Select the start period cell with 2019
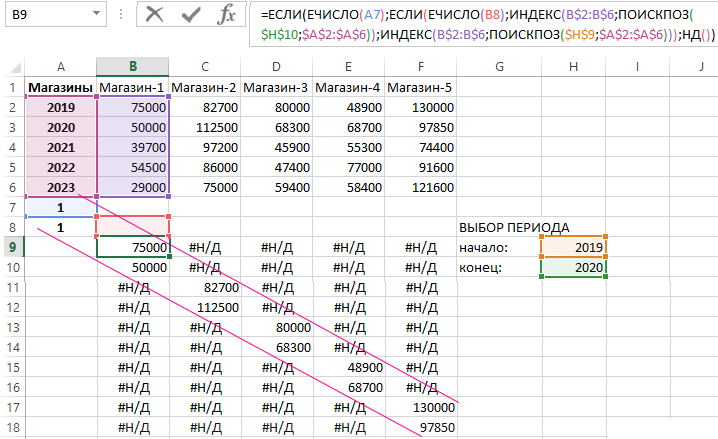Screen dimensions: 718x439 tap(573, 247)
